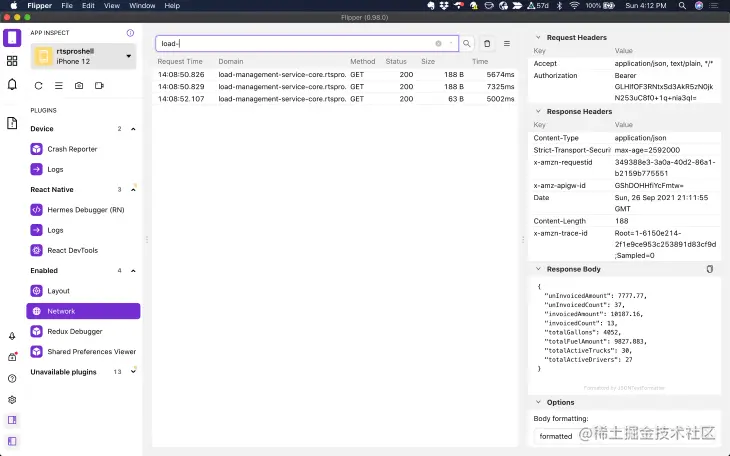Collapse the Device plugins group
The width and height of the screenshot is (730, 456).
[133, 129]
